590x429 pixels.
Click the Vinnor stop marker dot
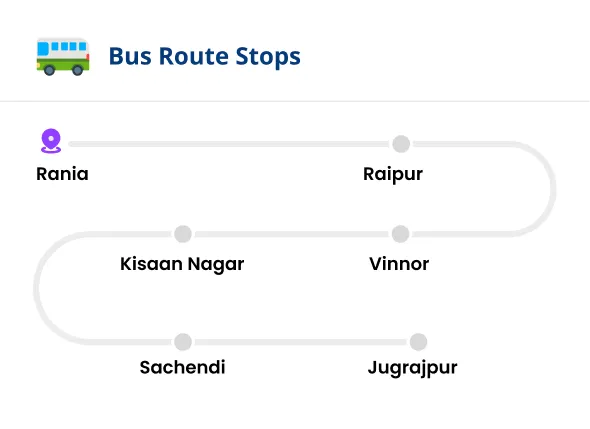pyautogui.click(x=400, y=234)
